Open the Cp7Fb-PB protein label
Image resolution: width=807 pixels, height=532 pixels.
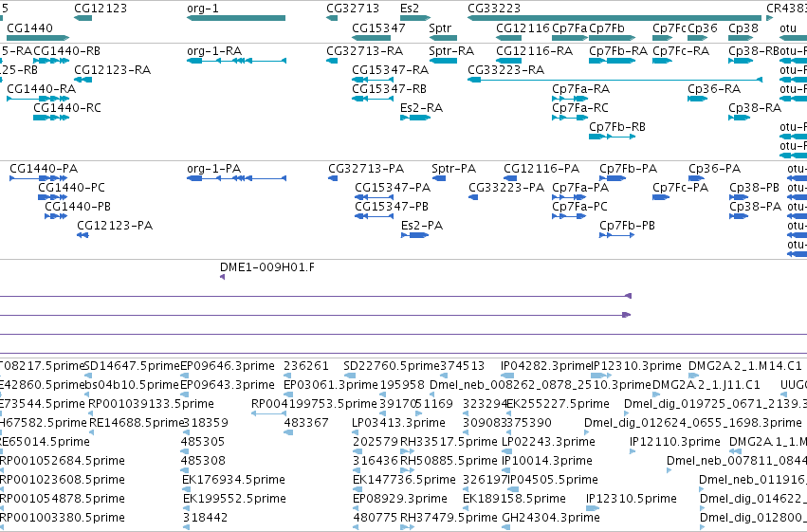pos(627,226)
